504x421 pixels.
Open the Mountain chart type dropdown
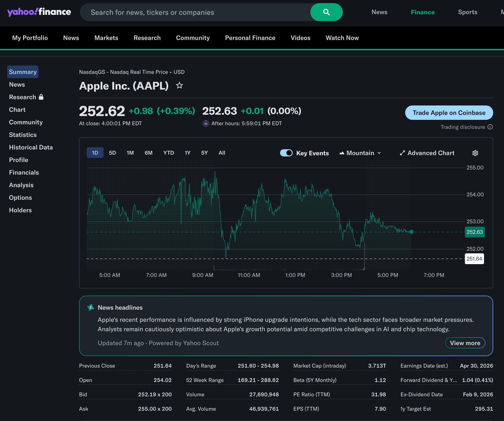click(x=360, y=153)
